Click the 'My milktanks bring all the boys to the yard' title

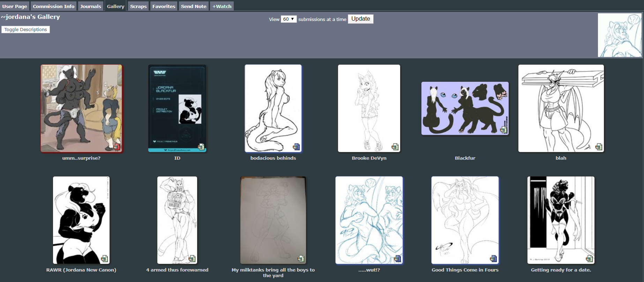[273, 273]
